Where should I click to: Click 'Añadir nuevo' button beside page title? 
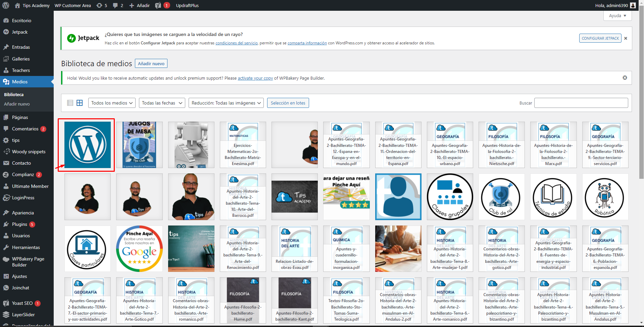[x=151, y=64]
